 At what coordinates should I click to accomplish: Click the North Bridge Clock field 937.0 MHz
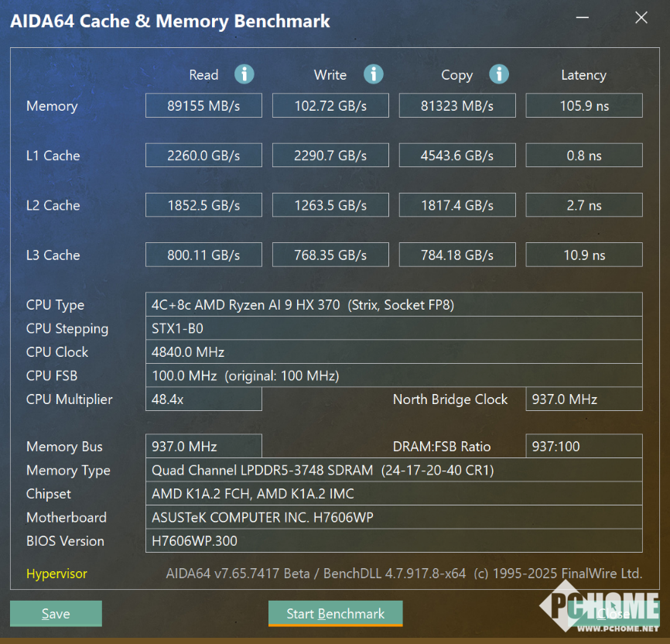[x=584, y=399]
